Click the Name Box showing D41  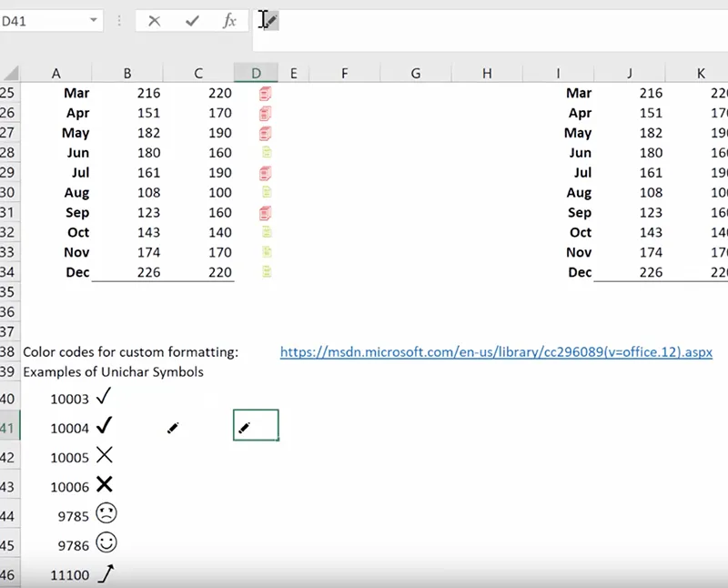tap(41, 21)
